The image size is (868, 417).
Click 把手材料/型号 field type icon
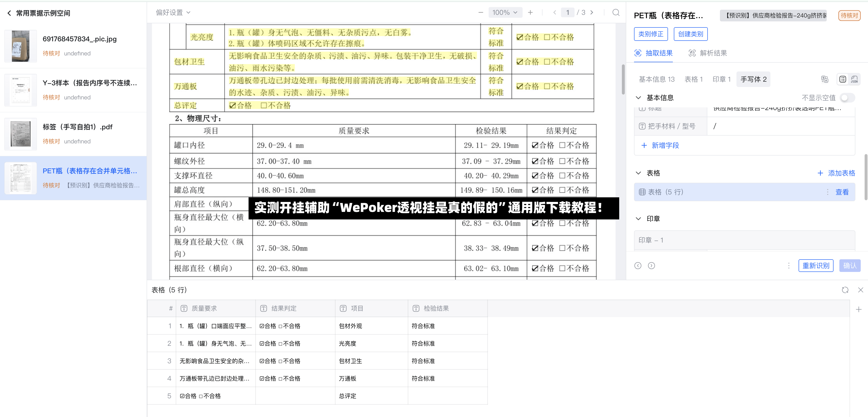(642, 126)
